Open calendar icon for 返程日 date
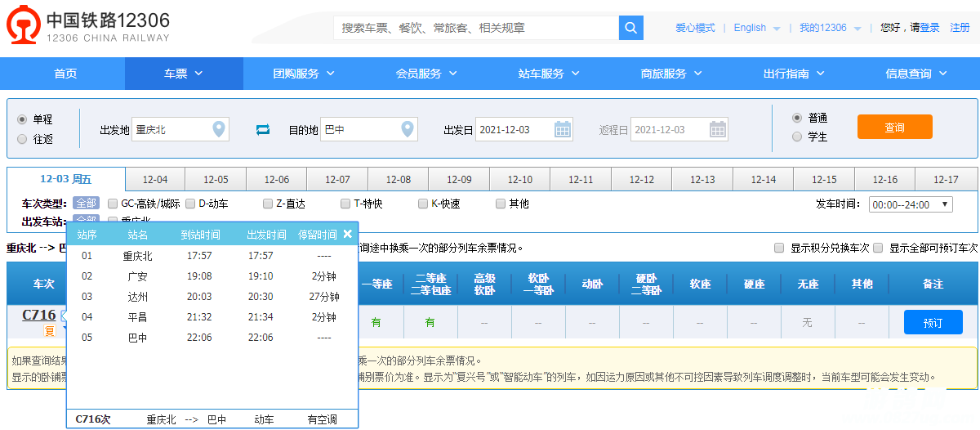The image size is (980, 430). (717, 129)
